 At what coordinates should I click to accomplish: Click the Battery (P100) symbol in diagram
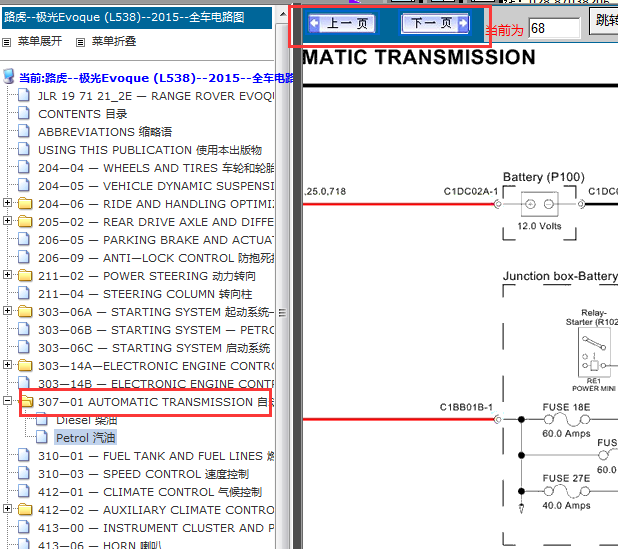pos(540,204)
